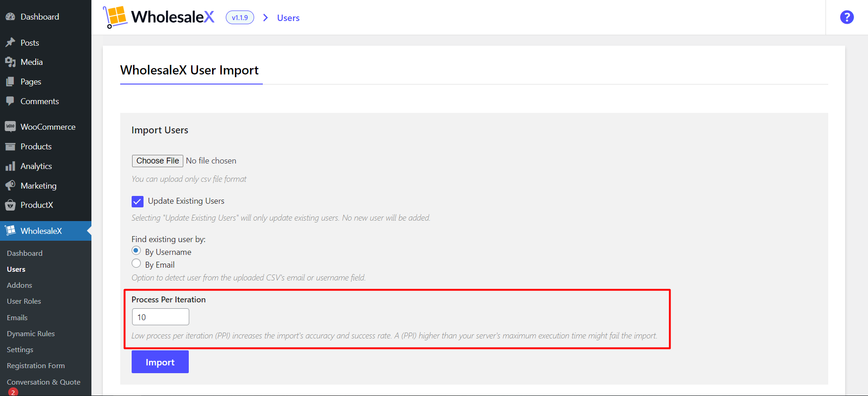868x396 pixels.
Task: Select the By Username radio button
Action: (x=136, y=250)
